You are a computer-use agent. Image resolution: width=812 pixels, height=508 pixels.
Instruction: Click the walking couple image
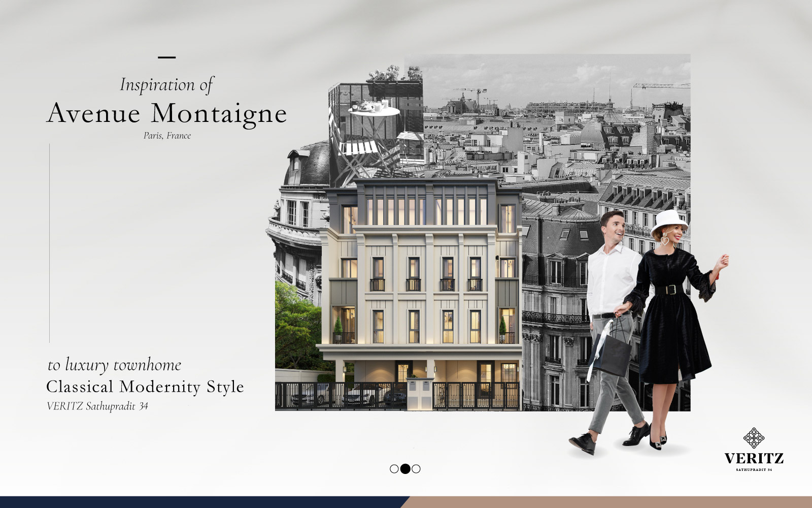[649, 333]
